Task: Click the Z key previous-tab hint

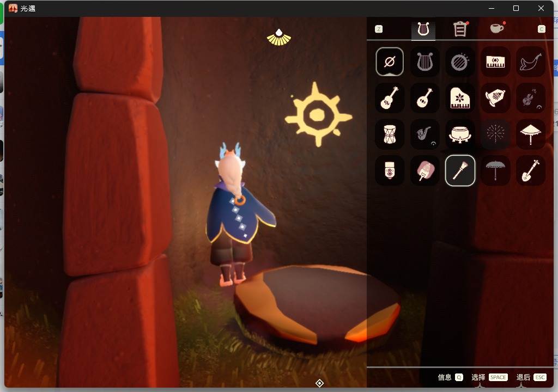Action: pos(379,29)
